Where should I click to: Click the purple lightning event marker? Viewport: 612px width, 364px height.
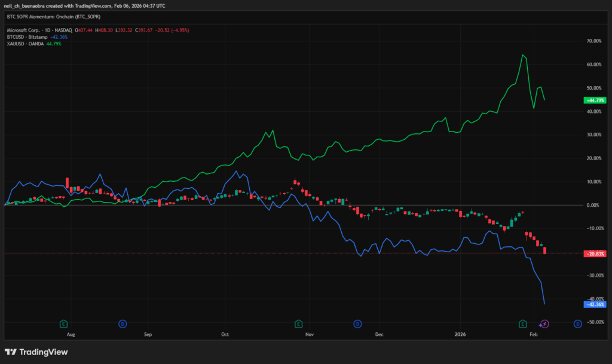[x=544, y=323]
